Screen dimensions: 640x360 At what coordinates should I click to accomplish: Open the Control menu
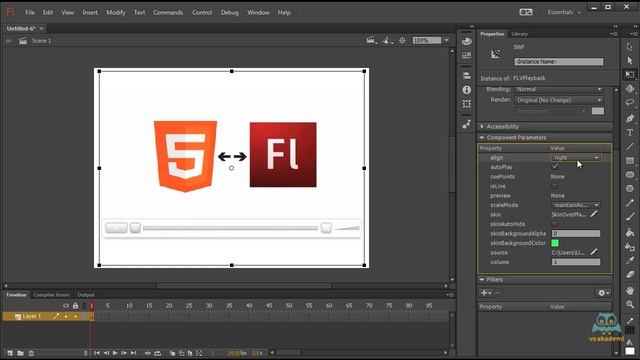pos(202,13)
